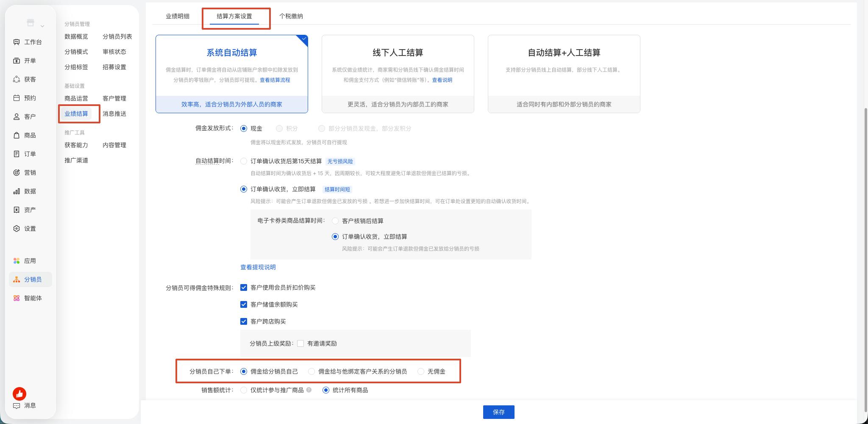Open the 获客 customer acquisition icon
This screenshot has width=868, height=424.
pyautogui.click(x=17, y=79)
